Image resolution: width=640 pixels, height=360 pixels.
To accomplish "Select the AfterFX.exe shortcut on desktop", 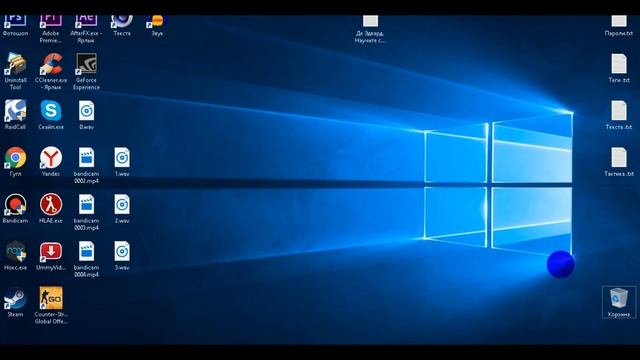I will 87,29.
